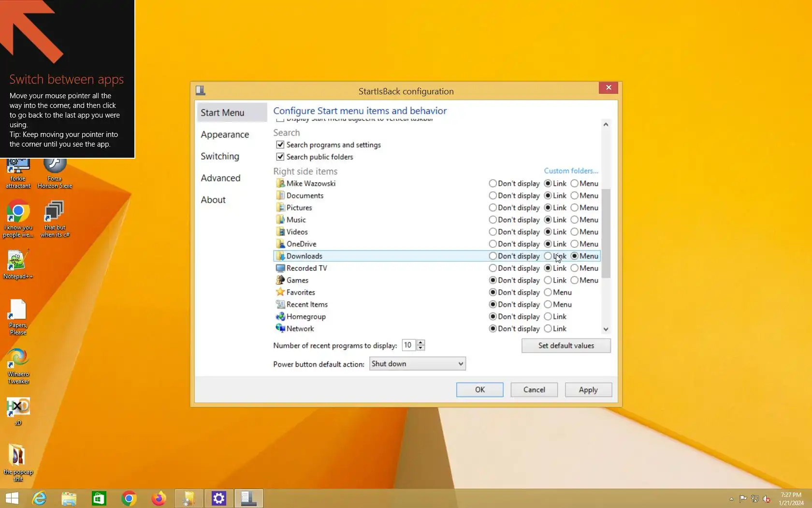The height and width of the screenshot is (508, 812).
Task: Click the Downloads folder icon in list
Action: [x=280, y=256]
